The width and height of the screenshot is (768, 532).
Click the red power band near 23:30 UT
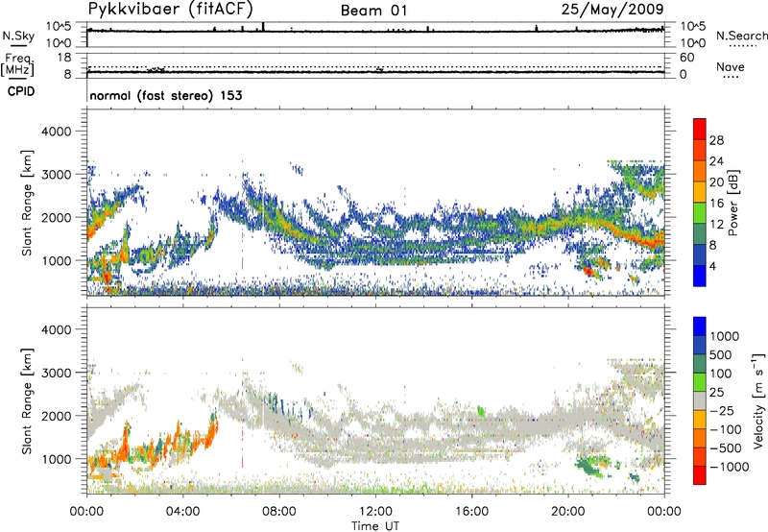[654, 240]
